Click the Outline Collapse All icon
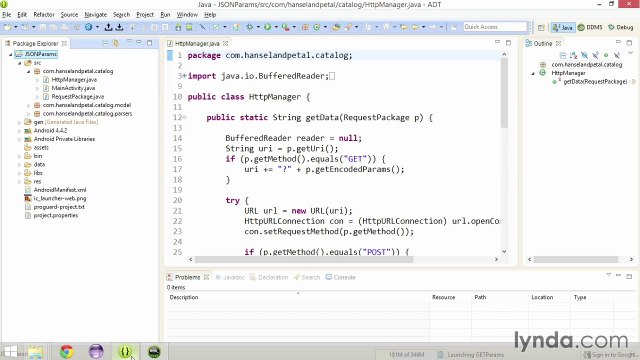The width and height of the screenshot is (640, 360). pyautogui.click(x=563, y=55)
